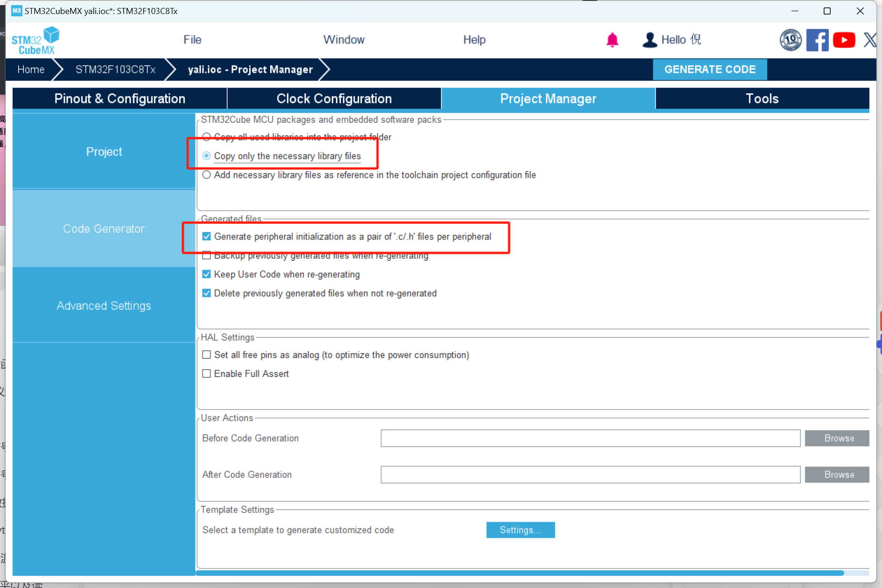Click the STM32F103C8Tx breadcrumb

click(115, 70)
